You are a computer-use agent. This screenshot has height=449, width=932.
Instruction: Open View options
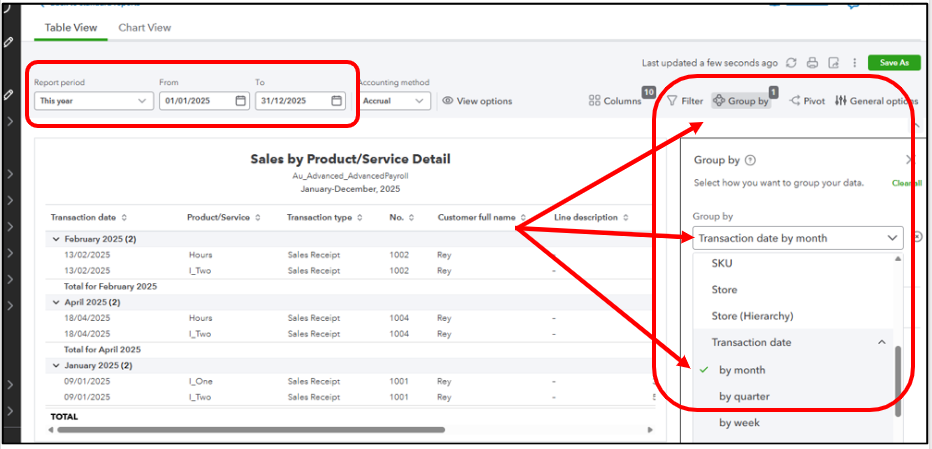477,101
